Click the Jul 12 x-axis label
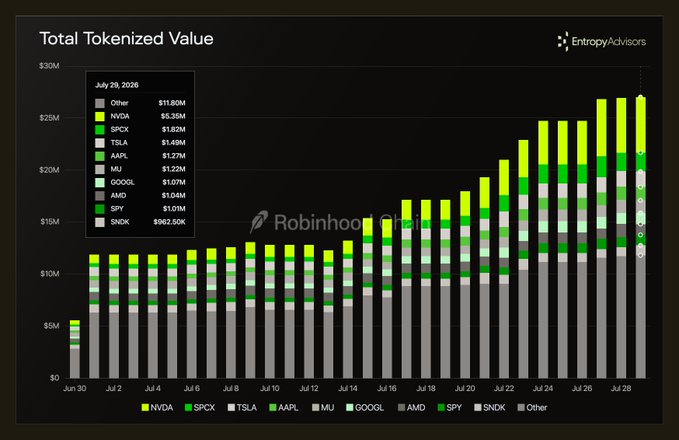679x440 pixels. tap(309, 388)
